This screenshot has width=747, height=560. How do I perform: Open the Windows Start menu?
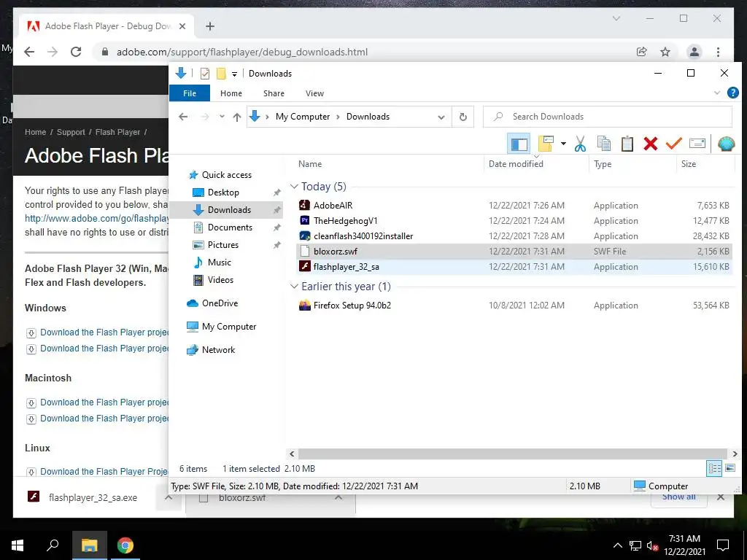click(18, 545)
